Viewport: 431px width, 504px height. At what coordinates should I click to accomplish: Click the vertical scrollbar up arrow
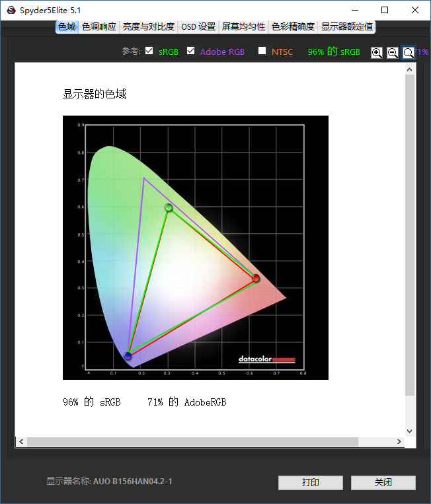pos(409,69)
